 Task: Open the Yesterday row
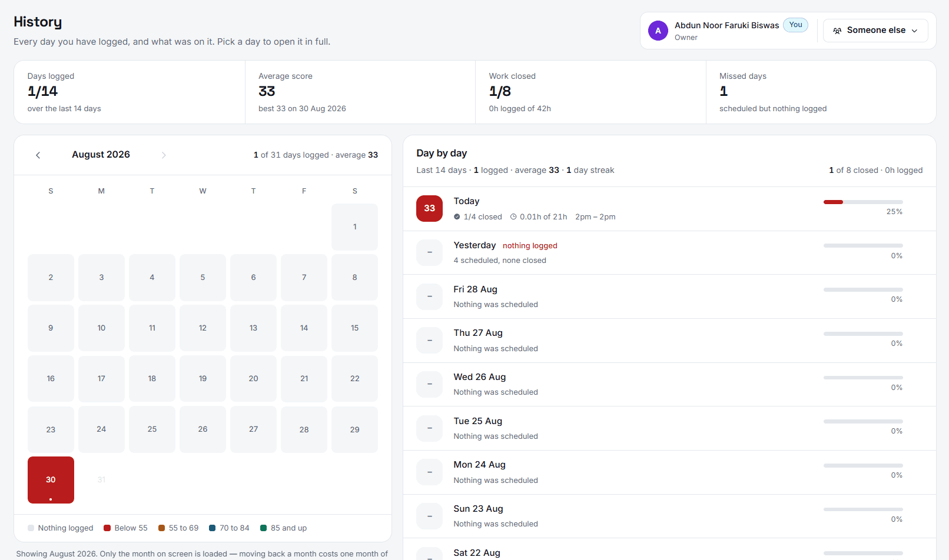[669, 253]
